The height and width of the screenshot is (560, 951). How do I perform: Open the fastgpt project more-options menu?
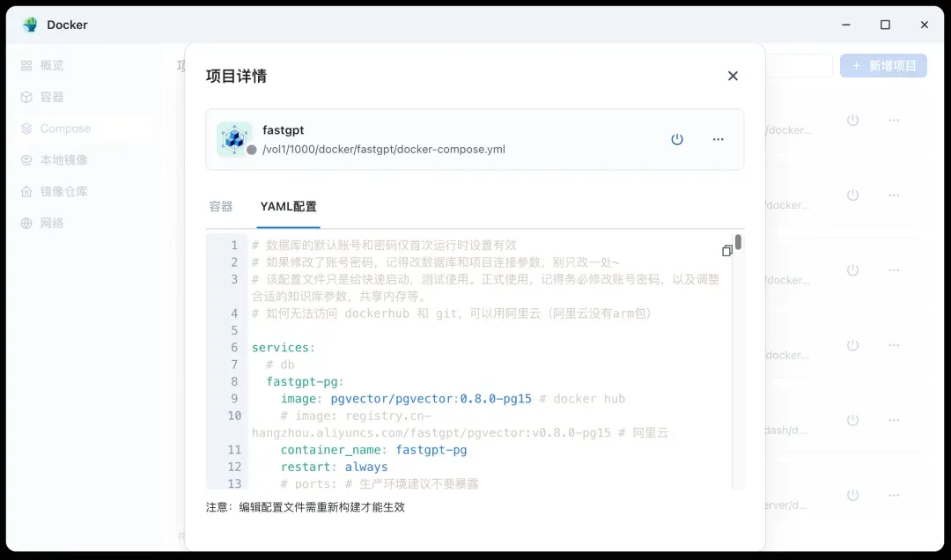click(x=719, y=139)
